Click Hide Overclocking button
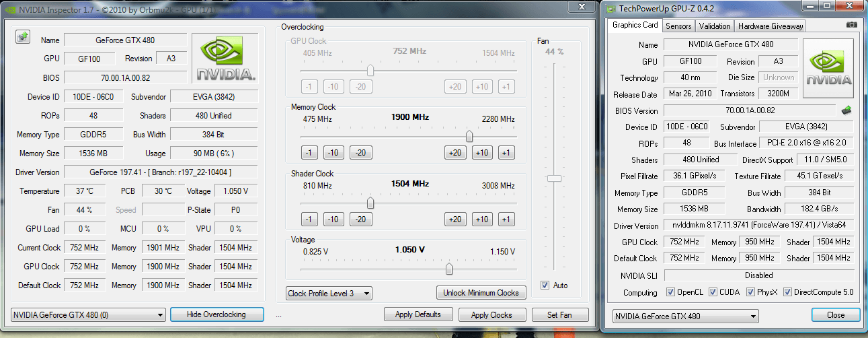This screenshot has width=868, height=338. pyautogui.click(x=216, y=314)
